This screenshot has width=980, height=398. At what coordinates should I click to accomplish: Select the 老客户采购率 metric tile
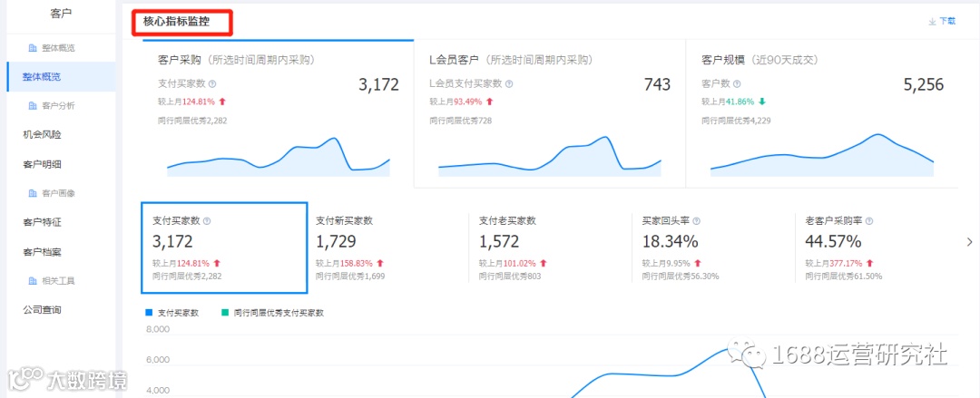coord(877,248)
